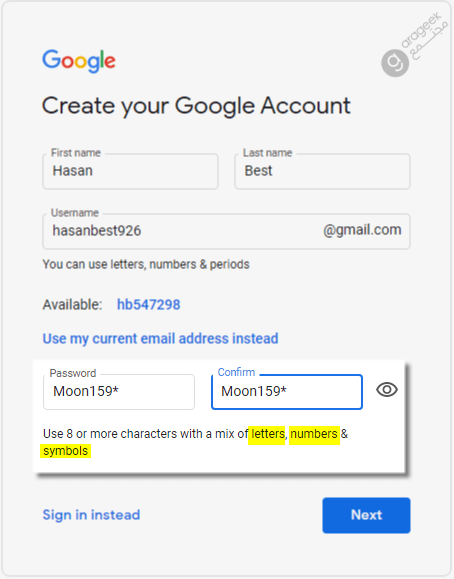Focus the Username field with hasanbest926
This screenshot has width=454, height=579.
click(226, 231)
